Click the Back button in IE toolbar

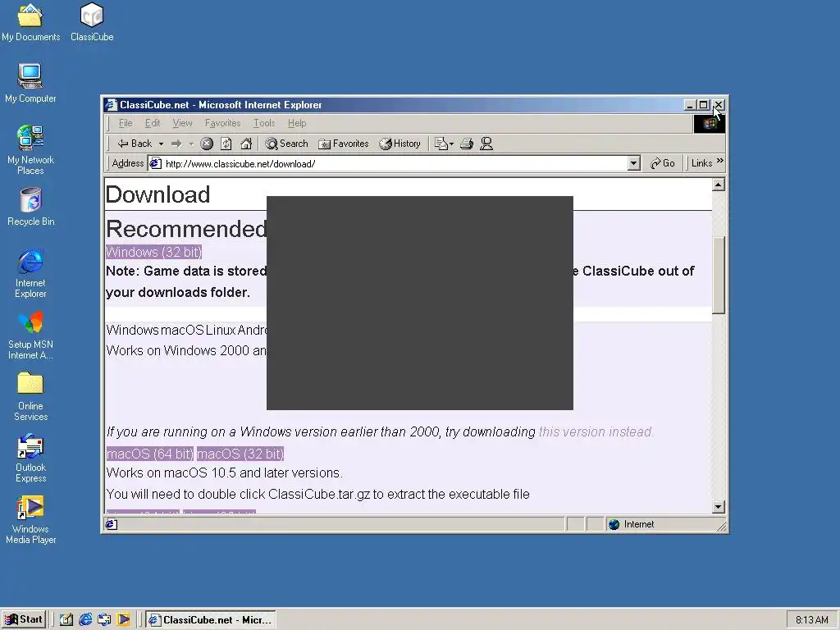point(135,144)
